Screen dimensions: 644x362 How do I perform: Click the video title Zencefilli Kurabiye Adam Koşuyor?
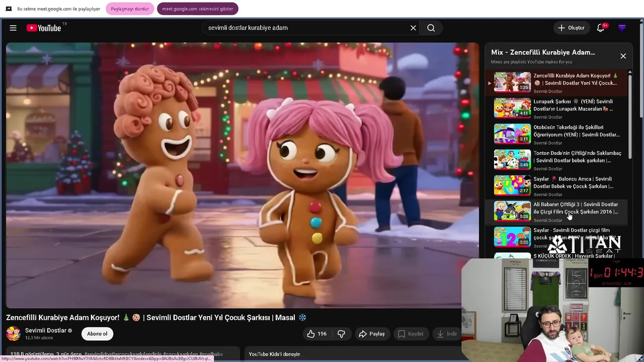point(156,318)
